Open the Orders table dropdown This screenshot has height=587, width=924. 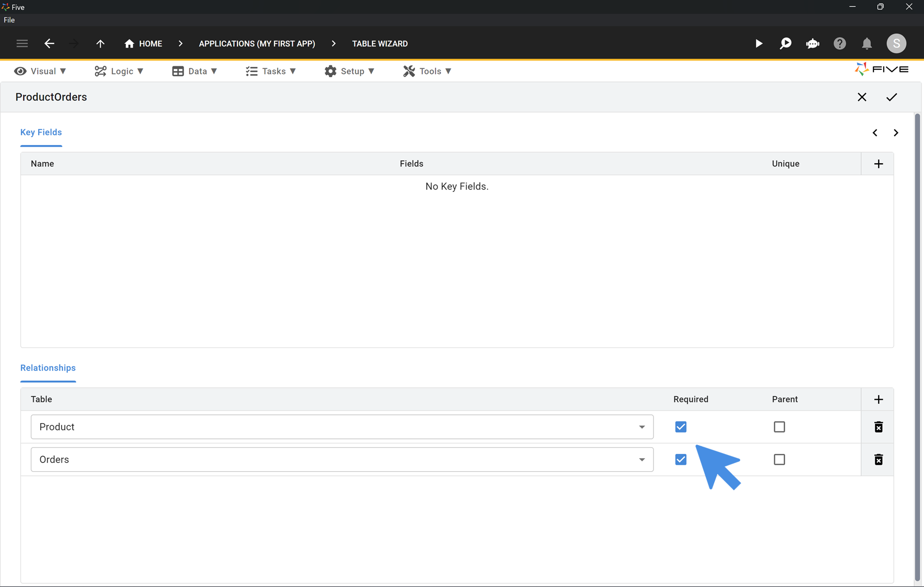coord(642,459)
